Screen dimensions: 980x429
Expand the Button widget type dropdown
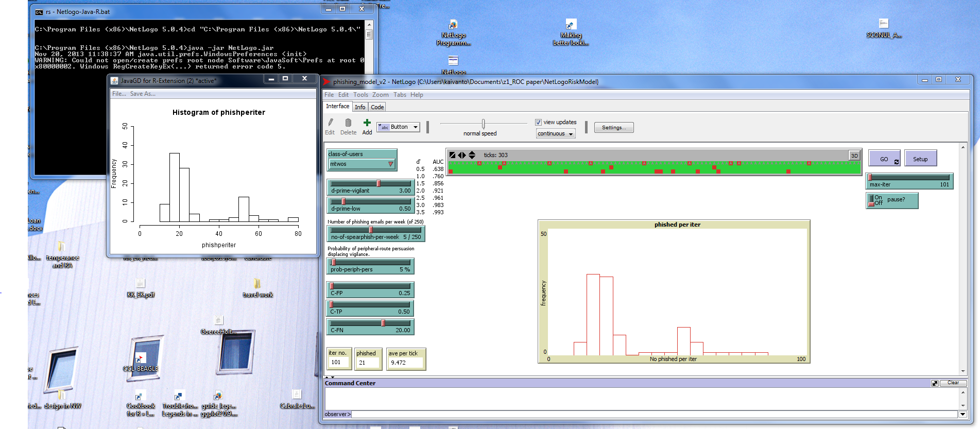tap(398, 127)
